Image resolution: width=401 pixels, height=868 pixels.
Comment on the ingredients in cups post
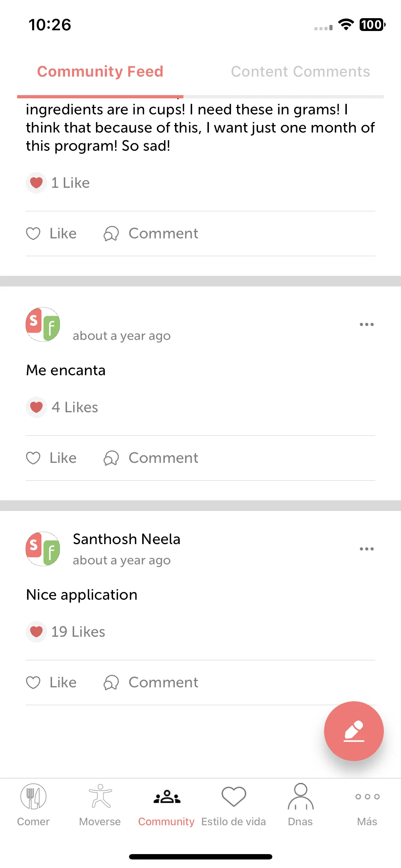click(151, 233)
